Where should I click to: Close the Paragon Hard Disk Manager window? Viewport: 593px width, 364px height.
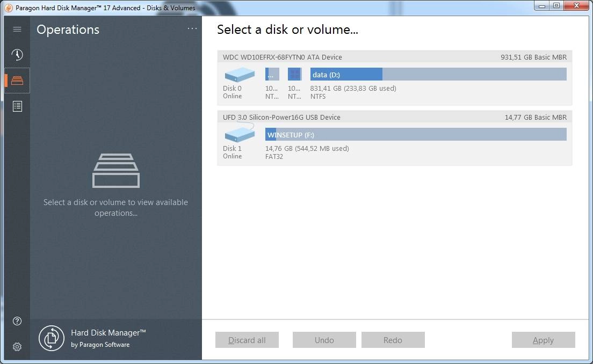point(577,6)
